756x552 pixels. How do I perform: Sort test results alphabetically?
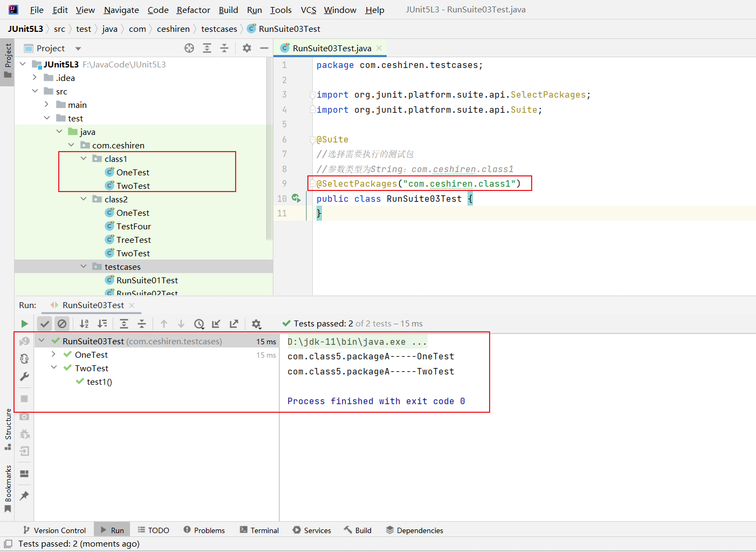point(84,324)
